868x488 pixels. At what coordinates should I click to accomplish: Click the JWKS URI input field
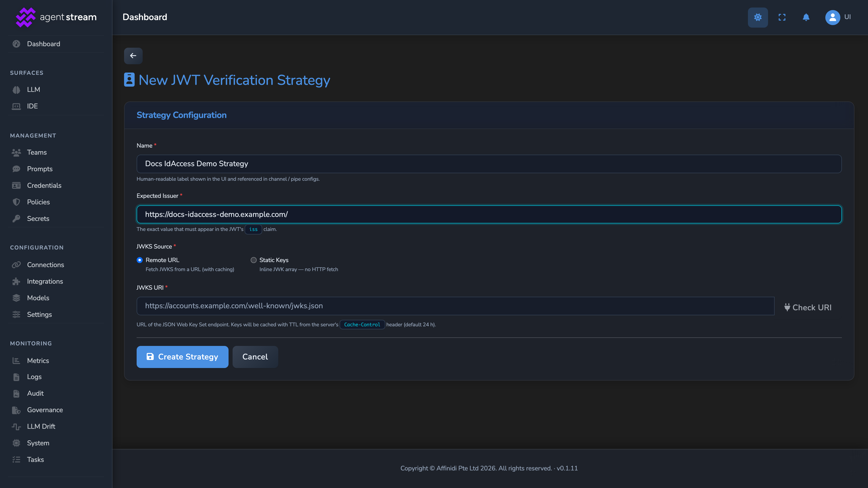coord(455,306)
